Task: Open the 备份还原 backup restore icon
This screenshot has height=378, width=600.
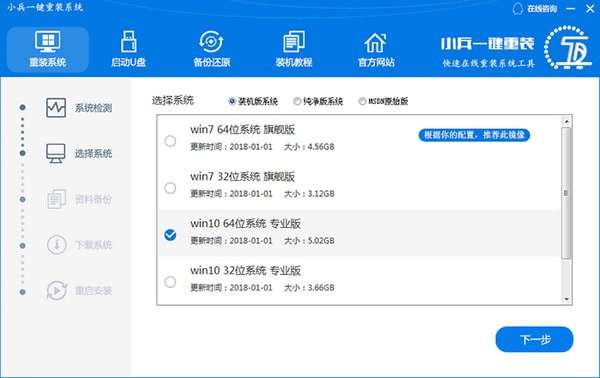Action: click(211, 41)
